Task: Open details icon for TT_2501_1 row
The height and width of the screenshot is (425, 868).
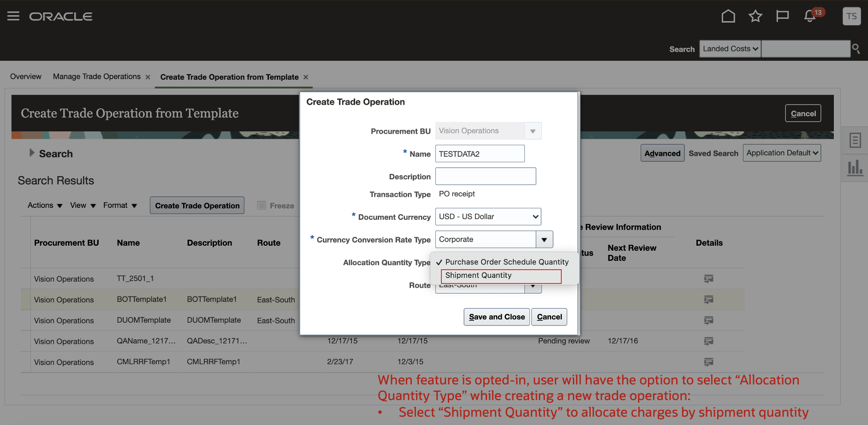Action: coord(708,278)
